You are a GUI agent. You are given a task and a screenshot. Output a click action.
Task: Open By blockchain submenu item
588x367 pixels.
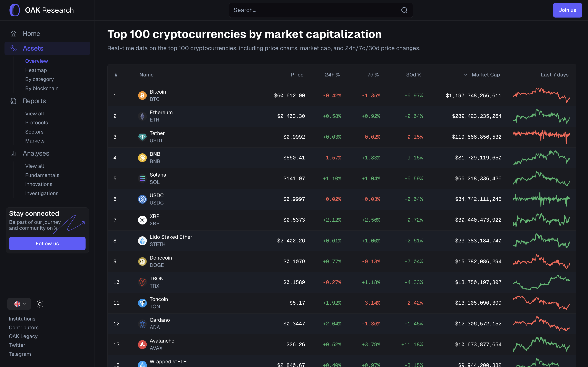click(42, 88)
